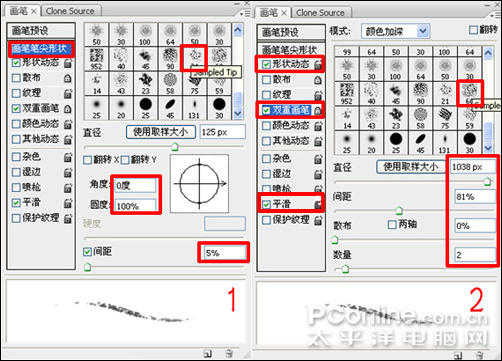502x361 pixels.
Task: Choose the 14 brush tip in left panel
Action: tap(96, 83)
